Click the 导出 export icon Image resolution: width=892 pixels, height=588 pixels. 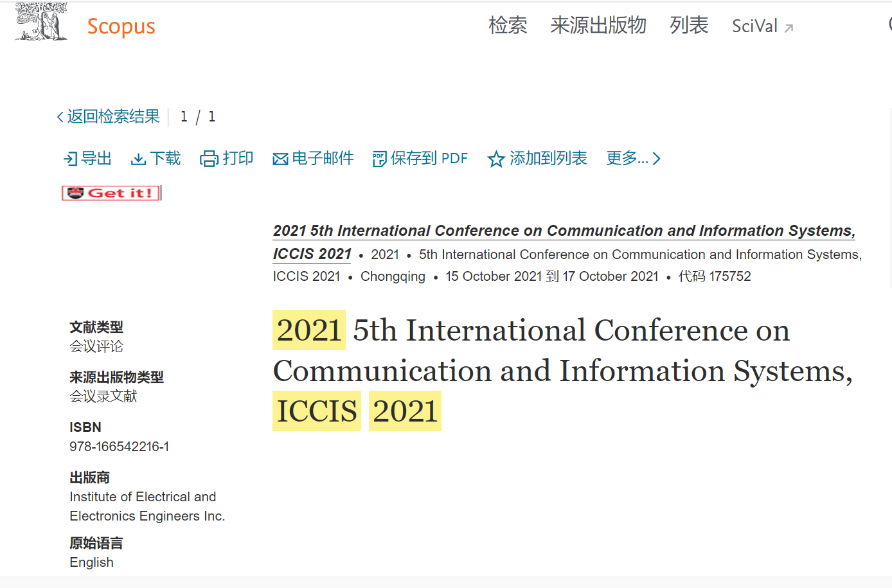pos(71,159)
